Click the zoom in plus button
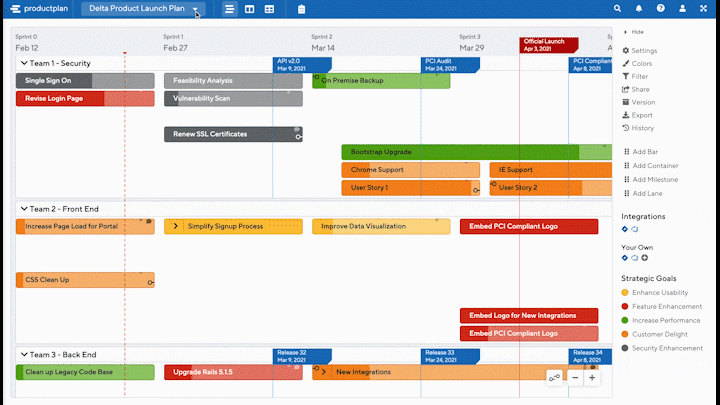This screenshot has height=405, width=720. pos(592,378)
